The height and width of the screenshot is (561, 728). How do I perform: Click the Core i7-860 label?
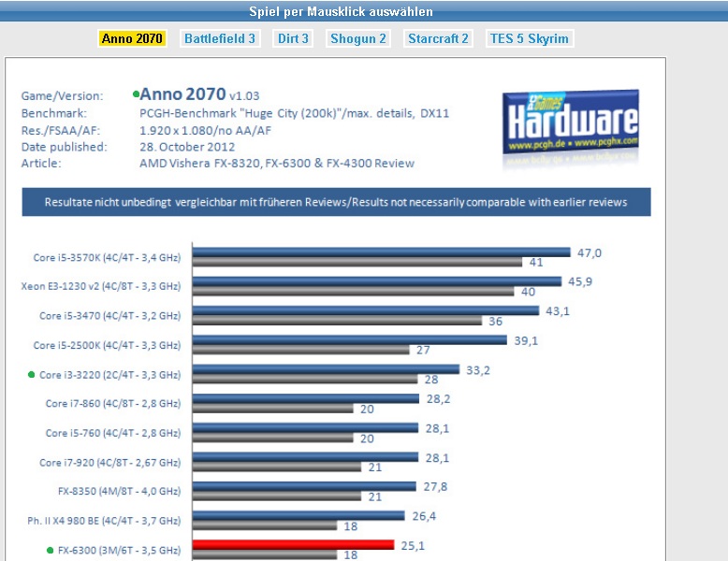click(x=113, y=404)
